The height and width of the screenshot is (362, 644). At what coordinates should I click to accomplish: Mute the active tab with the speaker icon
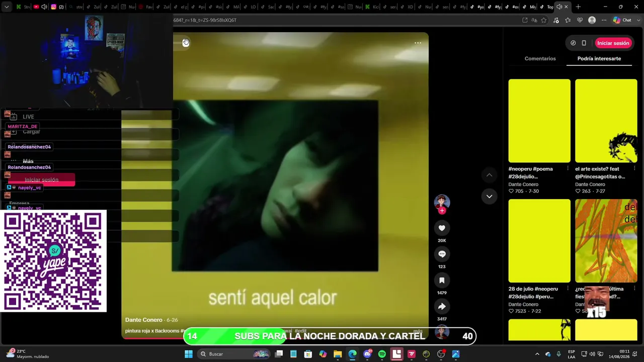[559, 7]
